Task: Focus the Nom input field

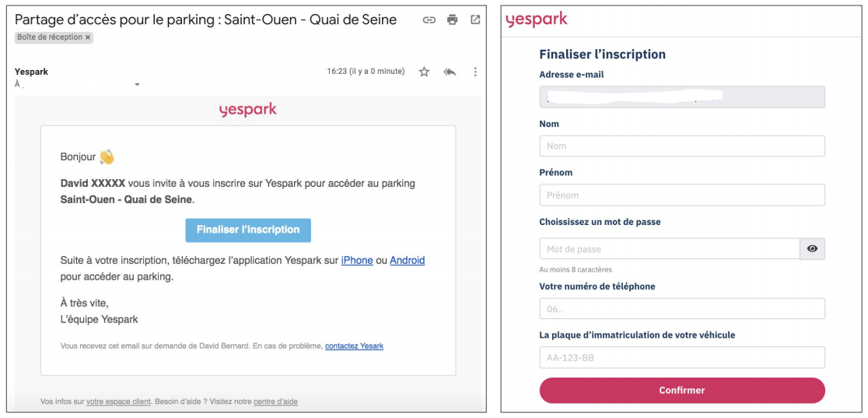Action: [x=682, y=146]
